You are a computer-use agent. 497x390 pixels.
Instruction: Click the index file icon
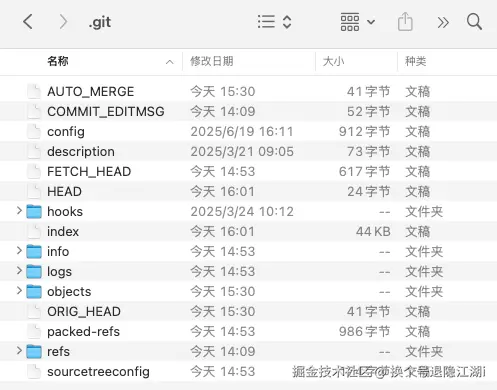click(34, 231)
